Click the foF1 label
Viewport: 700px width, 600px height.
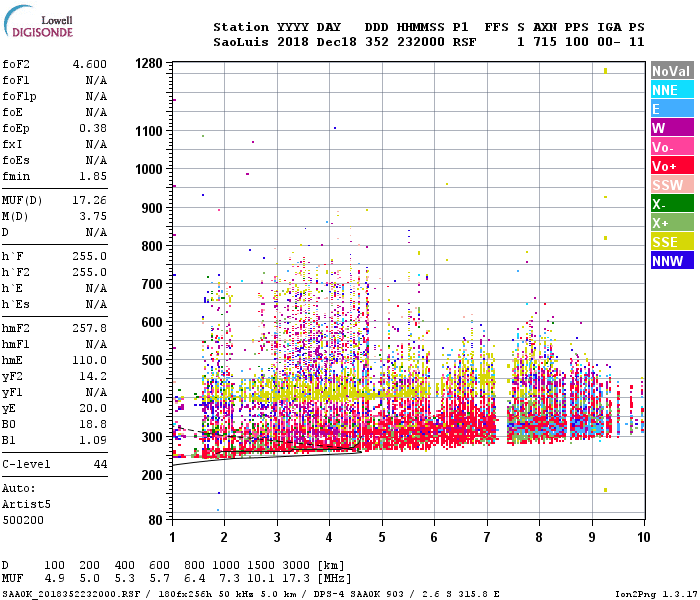coord(16,80)
